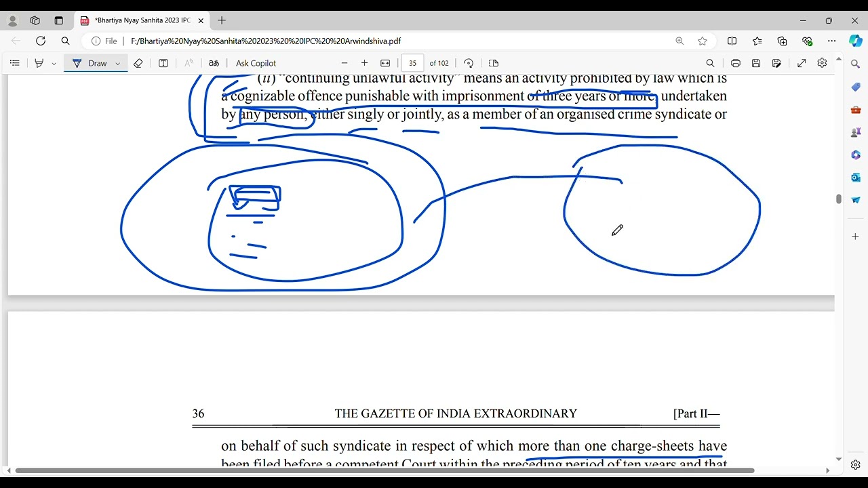The width and height of the screenshot is (868, 488).
Task: Open sidebar settings gear at bottom
Action: (x=856, y=465)
